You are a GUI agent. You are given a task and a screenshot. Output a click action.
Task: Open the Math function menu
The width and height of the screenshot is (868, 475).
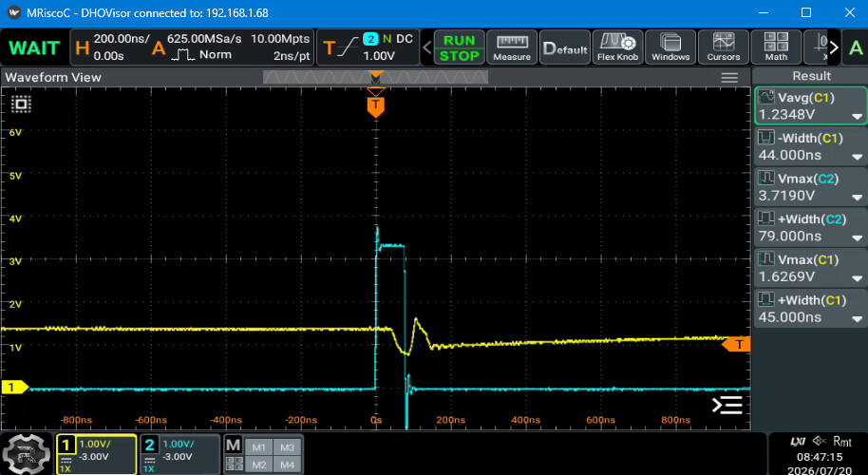(x=776, y=47)
